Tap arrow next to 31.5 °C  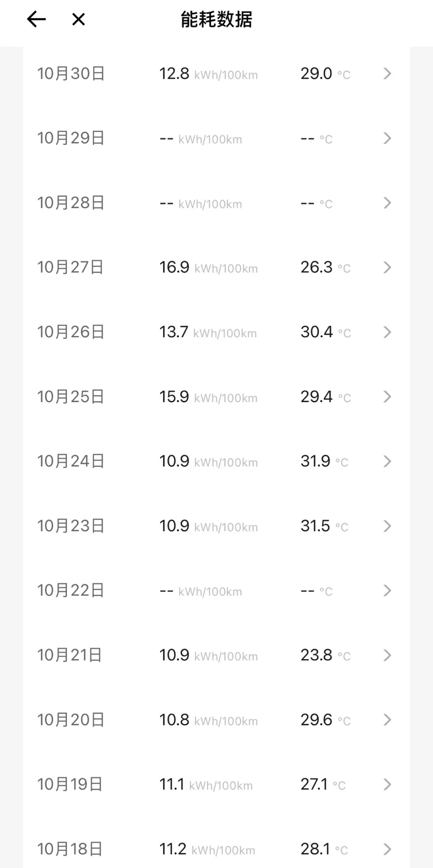pos(387,526)
